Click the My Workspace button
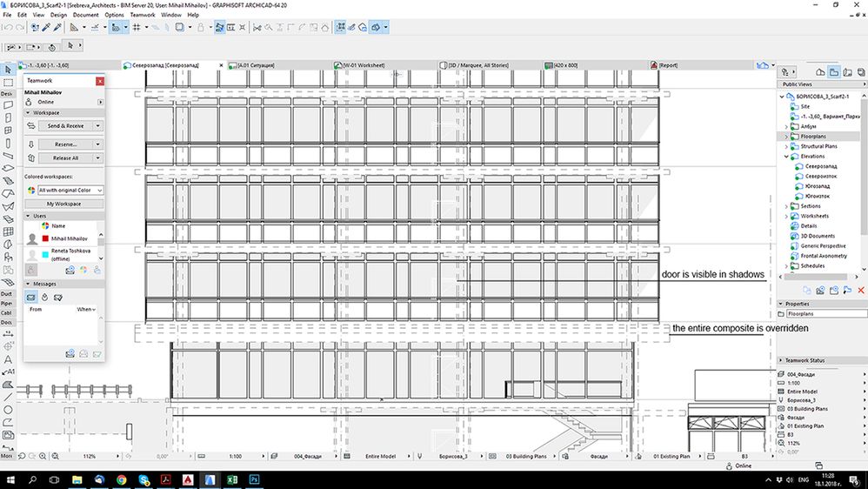Screen dimensions: 868x489 63,204
